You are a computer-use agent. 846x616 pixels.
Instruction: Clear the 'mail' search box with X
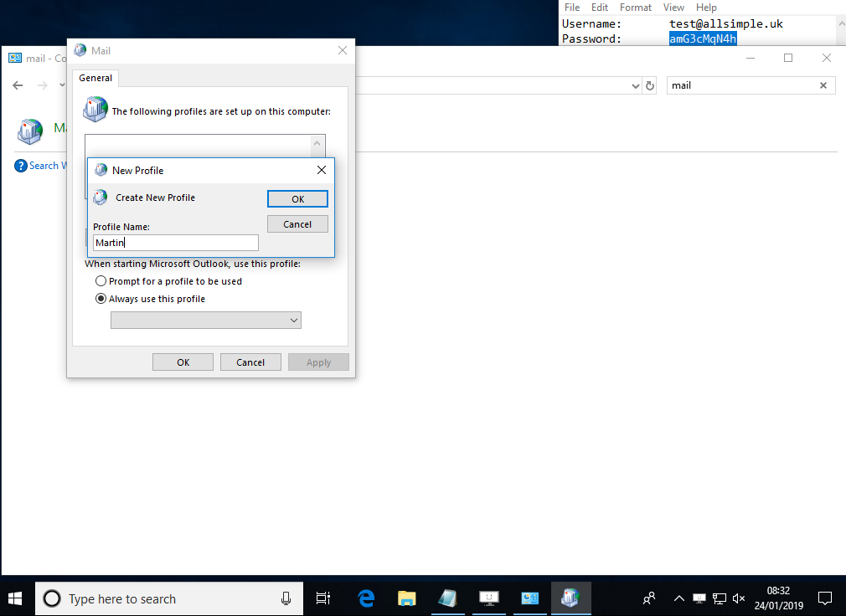tap(823, 85)
